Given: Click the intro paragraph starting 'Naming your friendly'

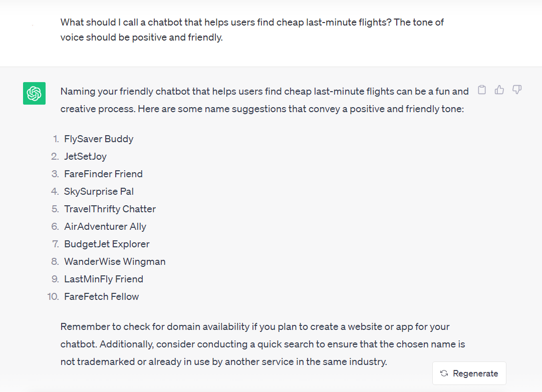Looking at the screenshot, I should (x=264, y=100).
